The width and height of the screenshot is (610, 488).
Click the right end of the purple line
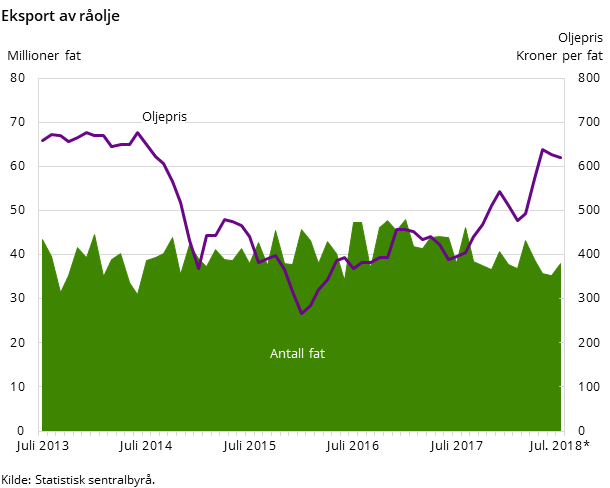point(561,158)
